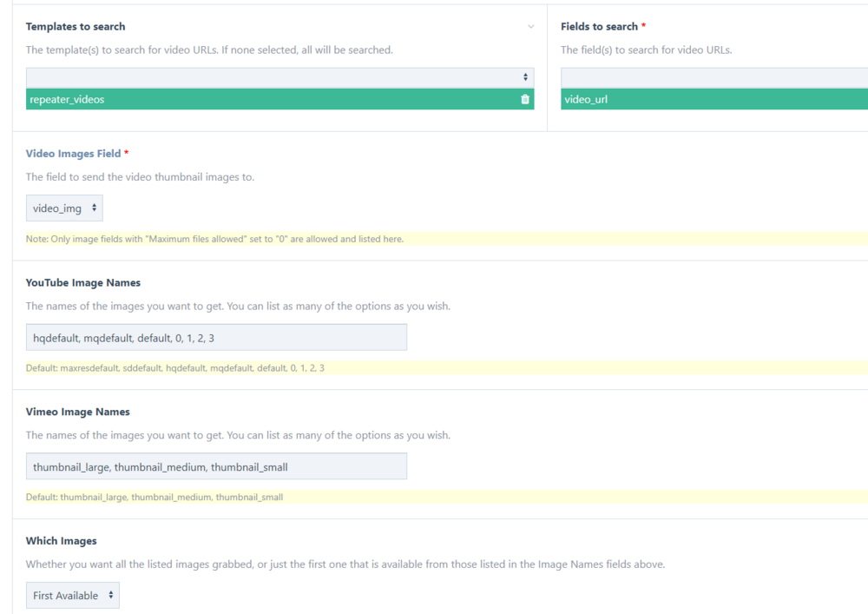Click the YouTube Image Names heading
This screenshot has width=868, height=614.
pyautogui.click(x=83, y=282)
